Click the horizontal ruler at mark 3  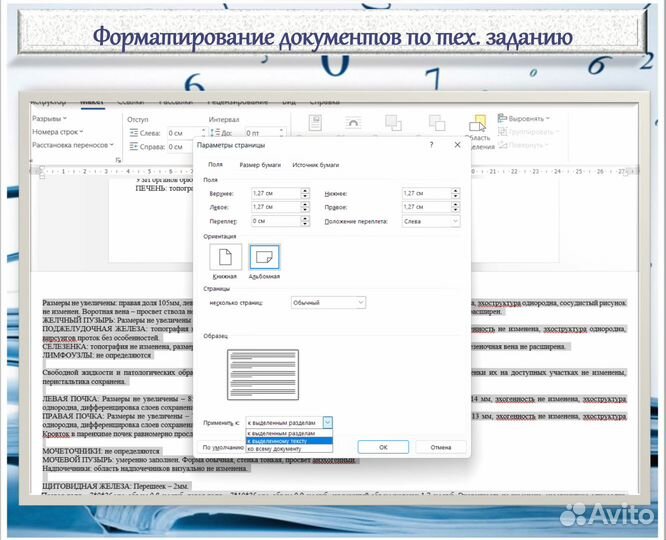coord(106,171)
